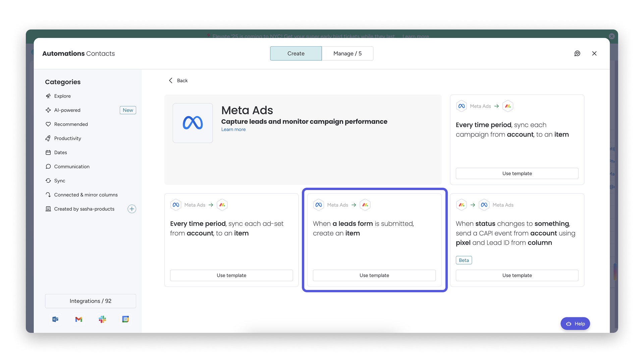Select Communication in Categories

point(72,166)
